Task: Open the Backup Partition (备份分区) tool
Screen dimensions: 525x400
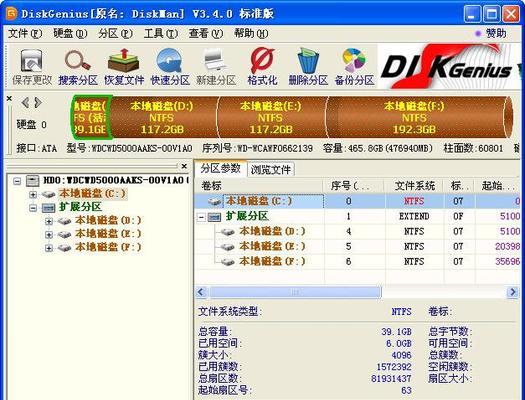Action: (354, 67)
